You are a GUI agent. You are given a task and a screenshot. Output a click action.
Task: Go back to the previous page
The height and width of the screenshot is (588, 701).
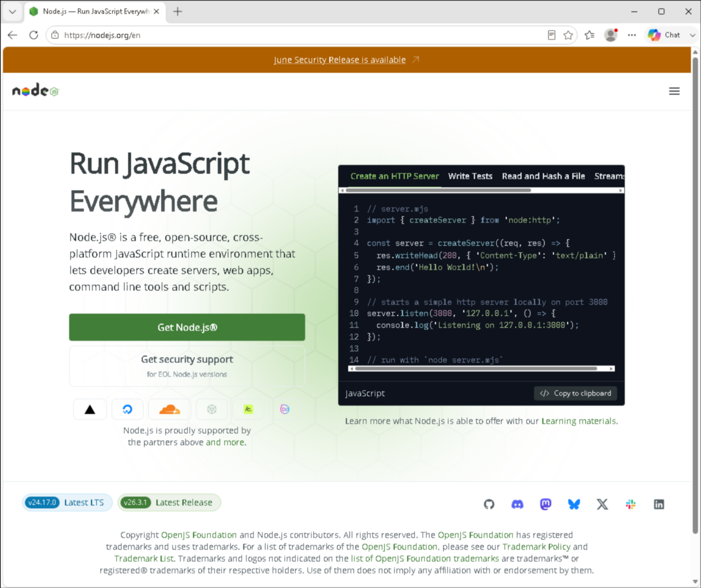(12, 35)
